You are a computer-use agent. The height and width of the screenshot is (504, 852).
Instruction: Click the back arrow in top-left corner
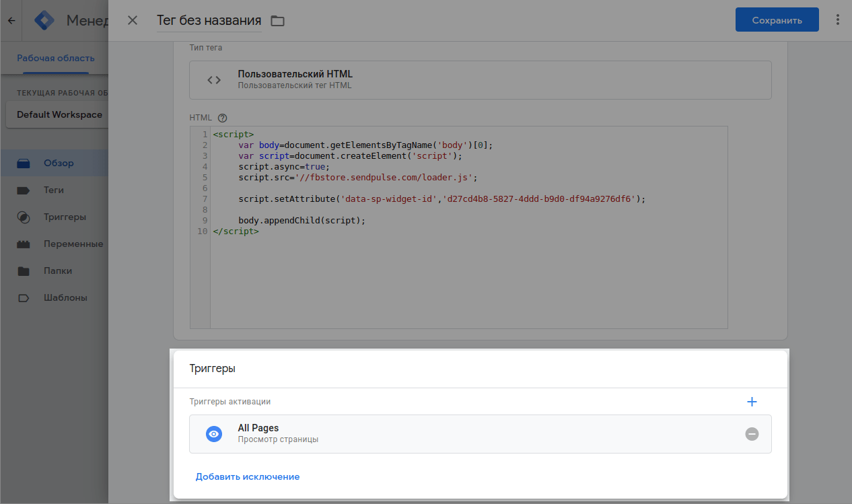[x=11, y=20]
